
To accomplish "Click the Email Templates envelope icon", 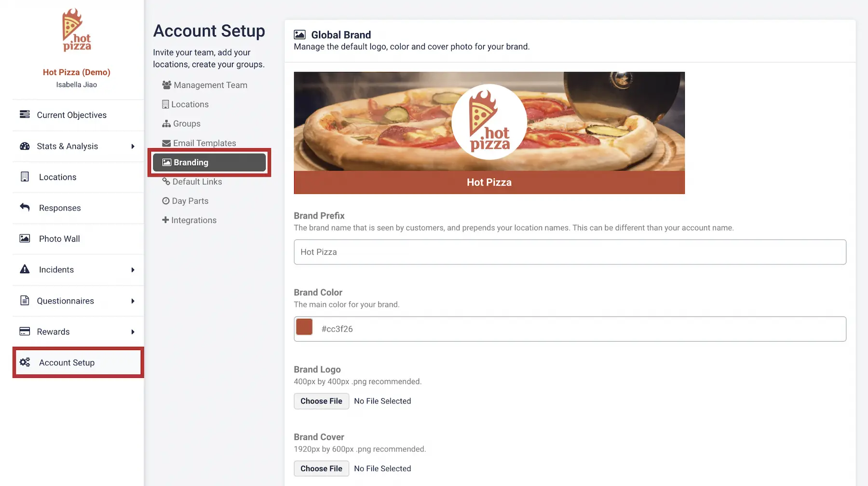I will click(x=166, y=143).
